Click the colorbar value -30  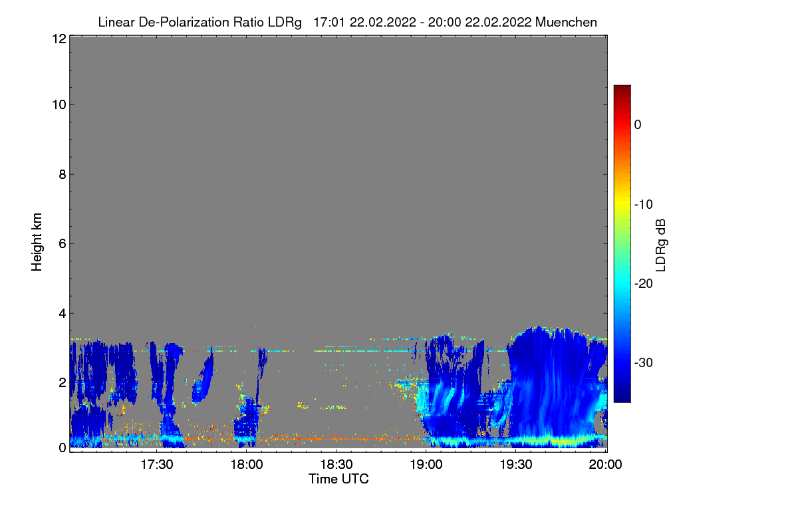coord(643,363)
